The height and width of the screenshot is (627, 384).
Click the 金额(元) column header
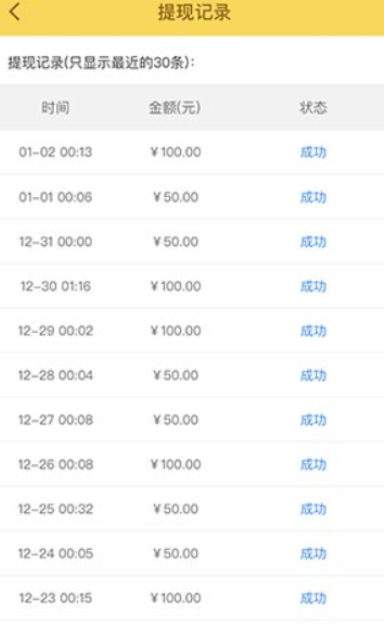175,107
